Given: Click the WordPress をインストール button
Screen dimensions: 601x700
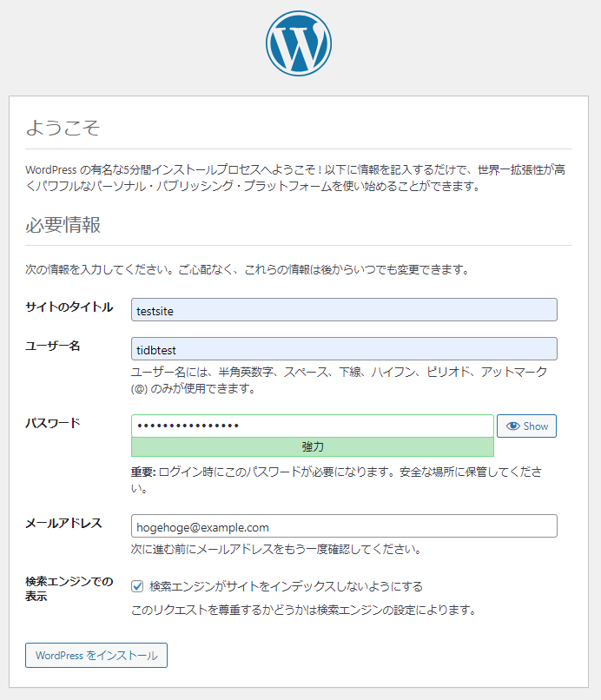Looking at the screenshot, I should (96, 655).
